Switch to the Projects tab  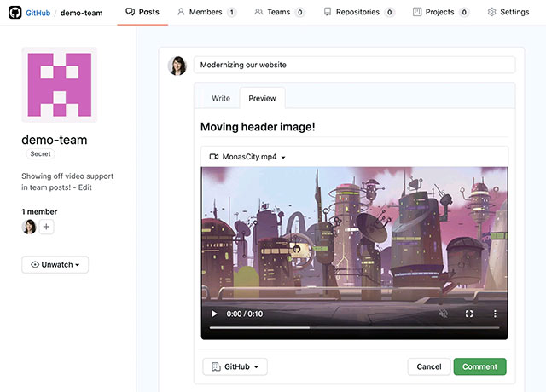click(x=440, y=12)
